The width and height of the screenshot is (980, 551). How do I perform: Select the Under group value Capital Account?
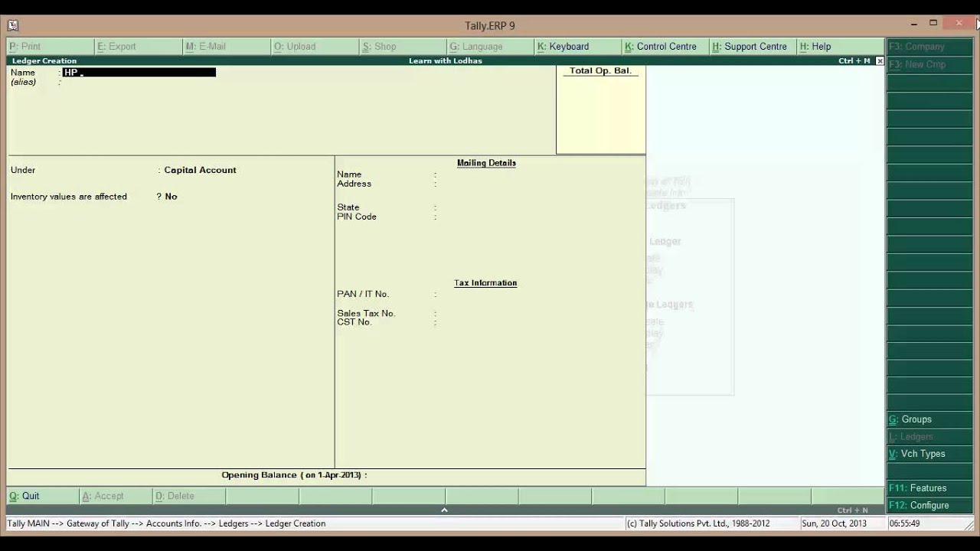(200, 170)
